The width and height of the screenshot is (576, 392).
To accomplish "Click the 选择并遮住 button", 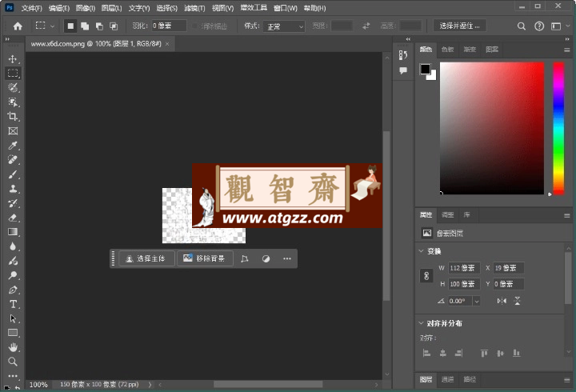I will (x=459, y=26).
